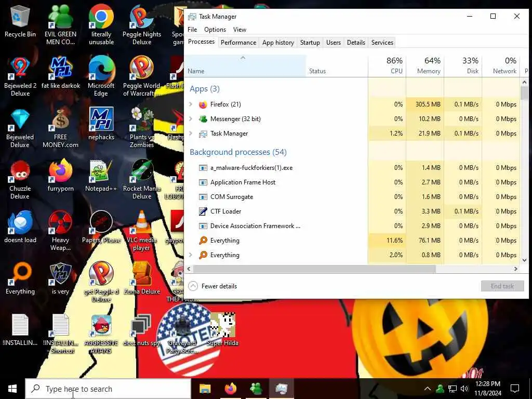
Task: Expand the Task Manager process row
Action: (x=191, y=134)
